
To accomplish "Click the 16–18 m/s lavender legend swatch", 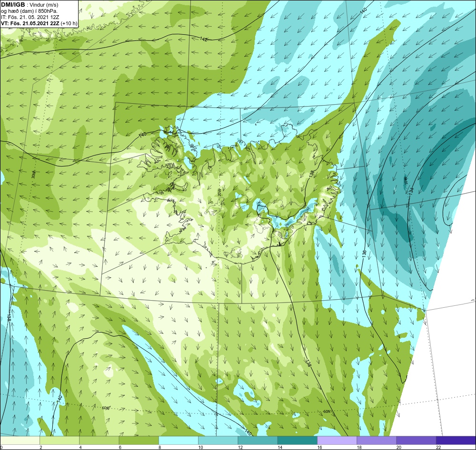I will (x=337, y=440).
